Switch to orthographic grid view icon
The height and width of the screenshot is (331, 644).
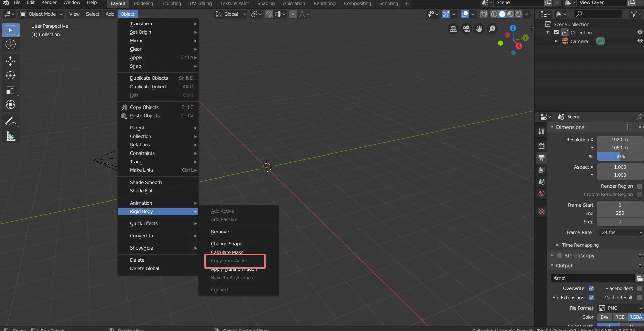point(453,29)
